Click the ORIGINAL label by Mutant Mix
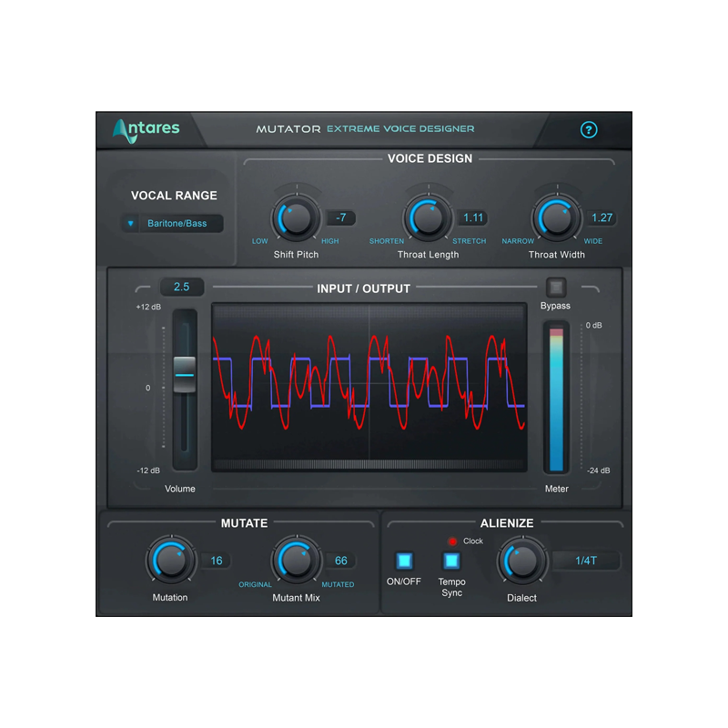 255,584
